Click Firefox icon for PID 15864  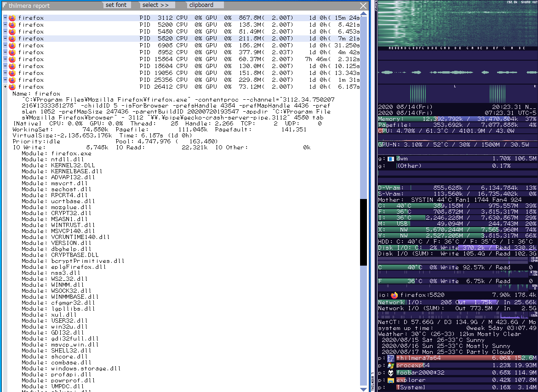pyautogui.click(x=12, y=59)
